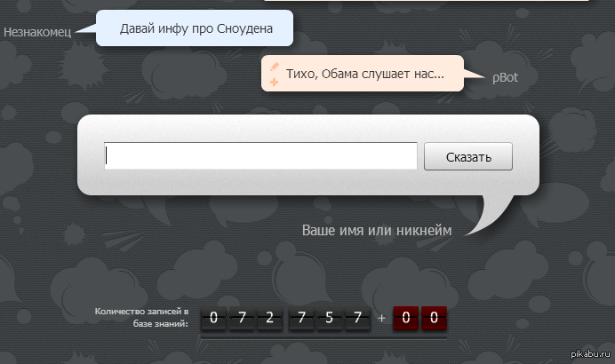Click the pBot sender name

point(505,78)
